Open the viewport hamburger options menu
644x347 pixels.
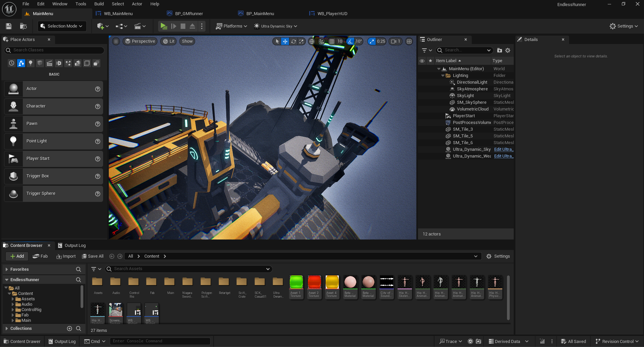click(x=116, y=41)
